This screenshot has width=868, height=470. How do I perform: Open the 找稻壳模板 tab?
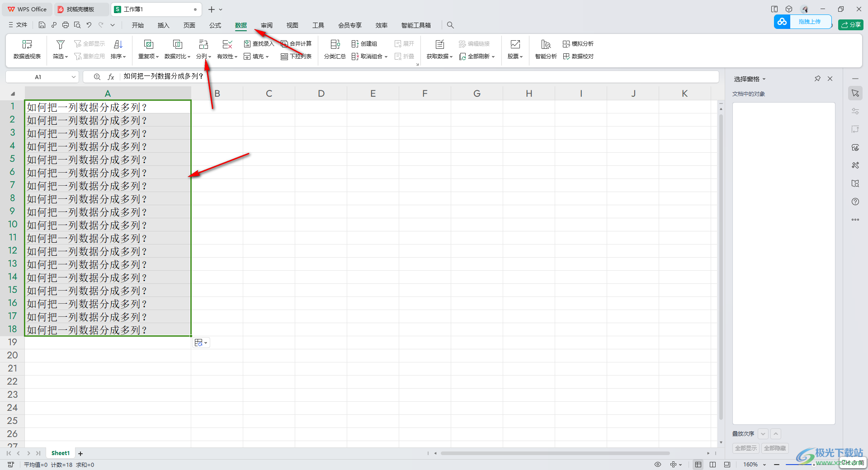(80, 9)
